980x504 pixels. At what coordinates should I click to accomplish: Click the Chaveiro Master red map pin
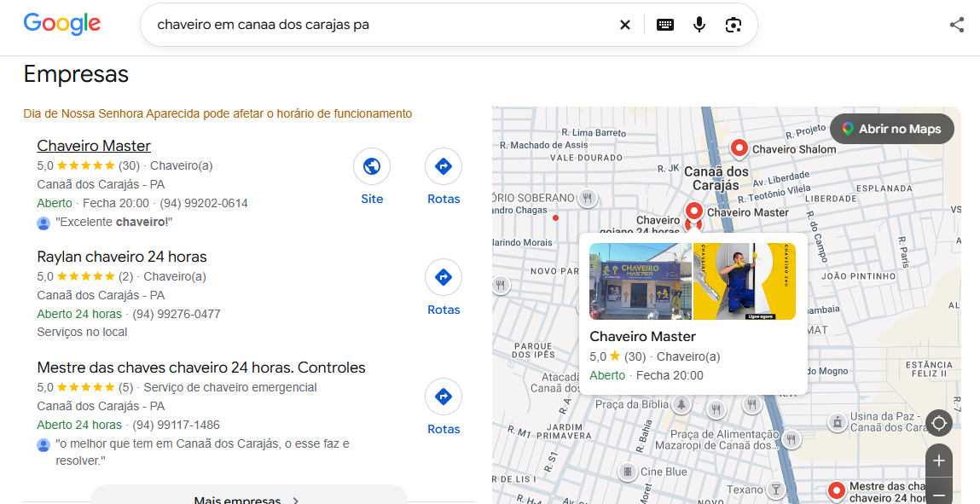click(x=693, y=211)
